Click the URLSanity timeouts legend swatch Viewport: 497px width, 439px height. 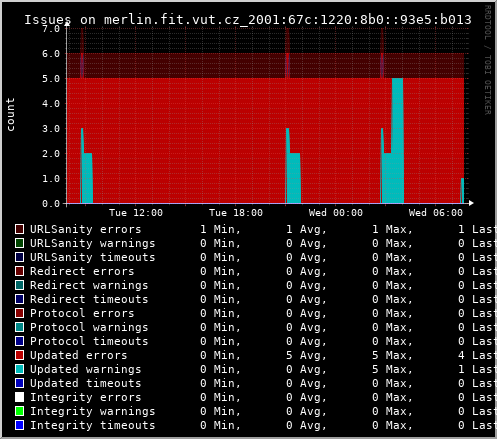point(19,257)
